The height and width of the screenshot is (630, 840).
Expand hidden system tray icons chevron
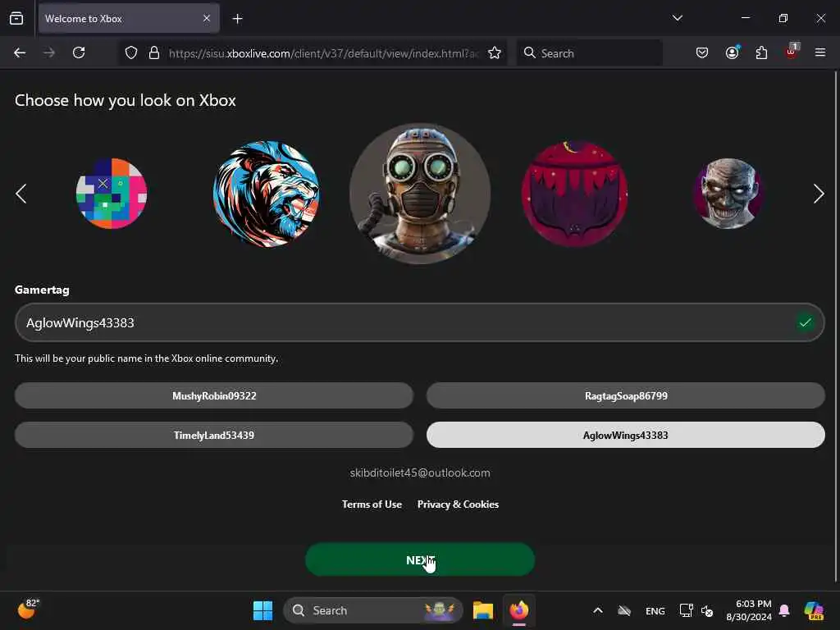click(x=598, y=610)
